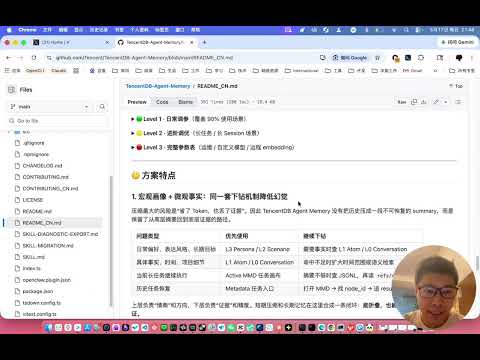Open Chrome extensions puzzle icon
The image size is (480, 360).
tap(421, 58)
